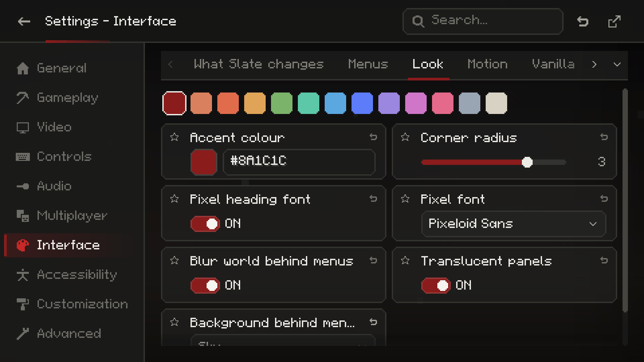The image size is (644, 362).
Task: Switch to What Slate changes tab
Action: (x=259, y=64)
